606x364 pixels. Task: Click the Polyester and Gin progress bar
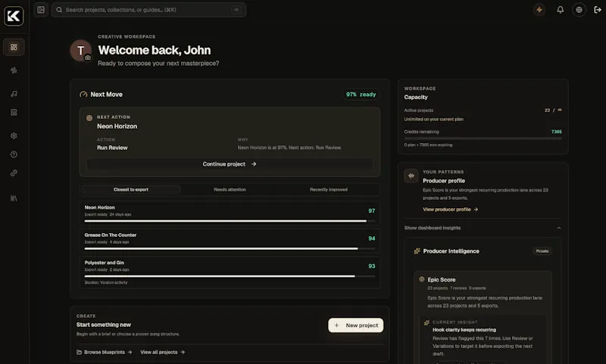tap(230, 276)
